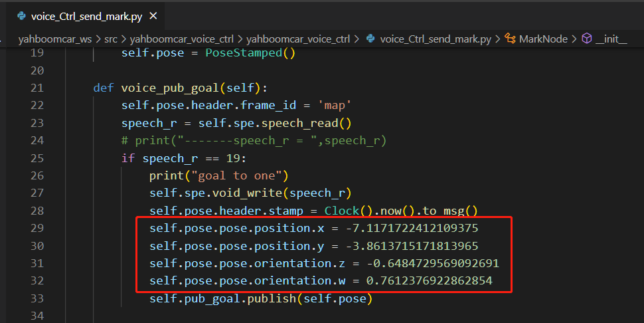Expand chevron after src breadcrumb

click(x=123, y=39)
